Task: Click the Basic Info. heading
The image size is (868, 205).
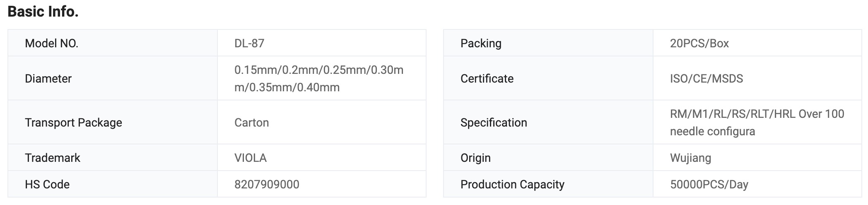Action: point(43,12)
